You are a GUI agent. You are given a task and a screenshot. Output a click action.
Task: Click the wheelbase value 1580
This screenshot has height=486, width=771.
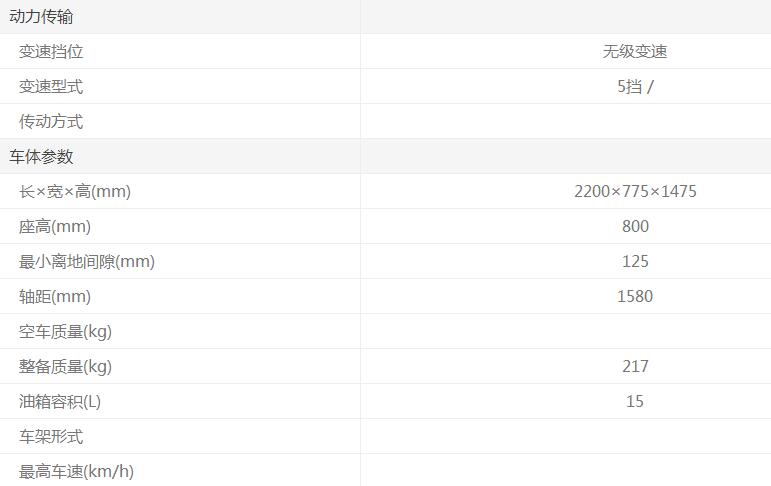(635, 297)
